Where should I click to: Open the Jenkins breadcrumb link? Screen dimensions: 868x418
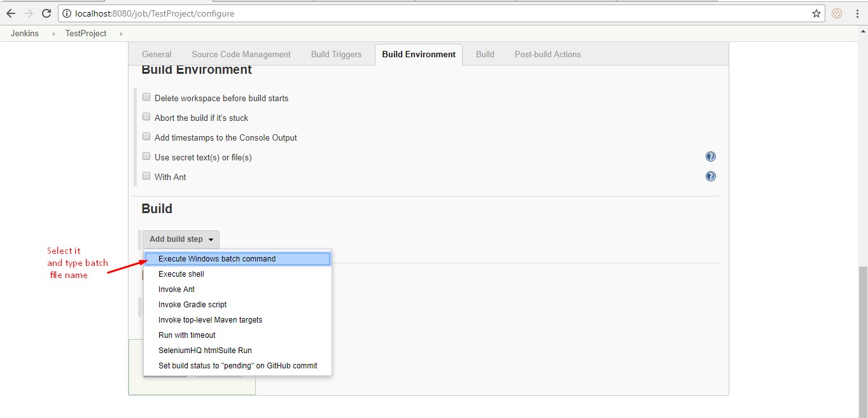(x=24, y=33)
